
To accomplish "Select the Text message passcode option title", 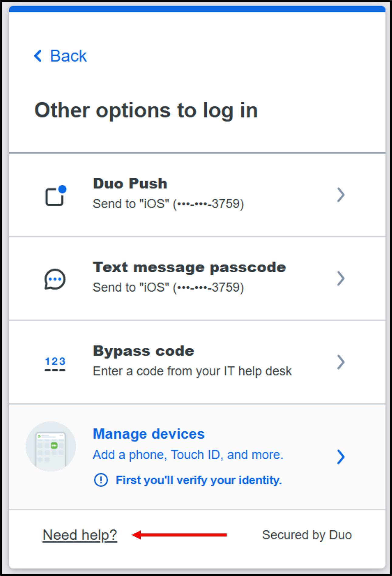I will click(x=189, y=267).
